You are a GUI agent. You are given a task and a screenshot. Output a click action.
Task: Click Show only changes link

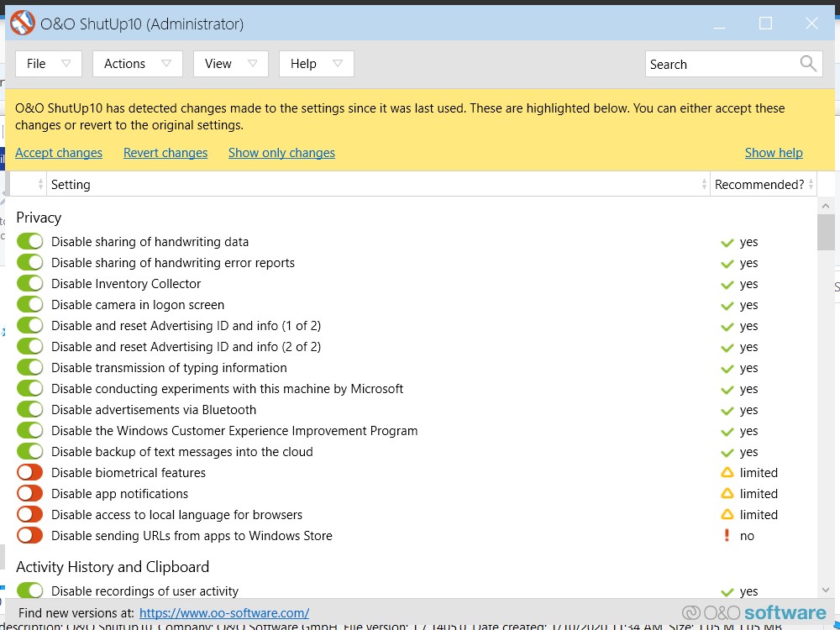pyautogui.click(x=281, y=153)
